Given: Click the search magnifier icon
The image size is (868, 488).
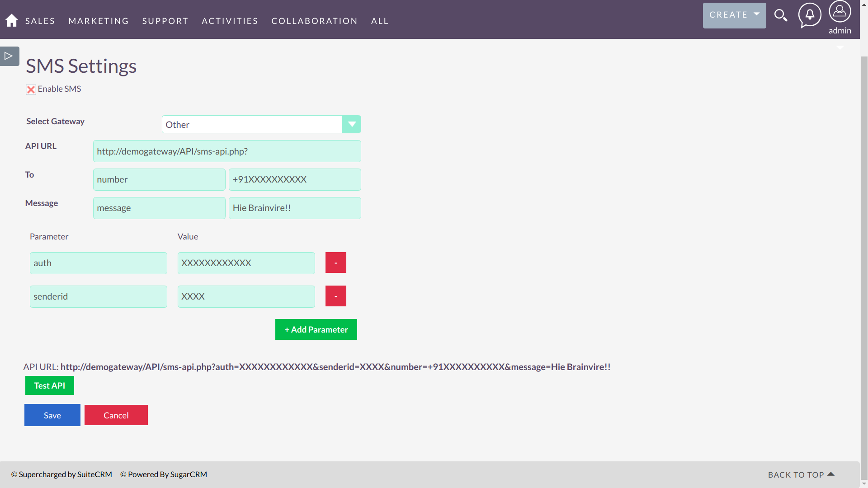Looking at the screenshot, I should click(x=781, y=15).
